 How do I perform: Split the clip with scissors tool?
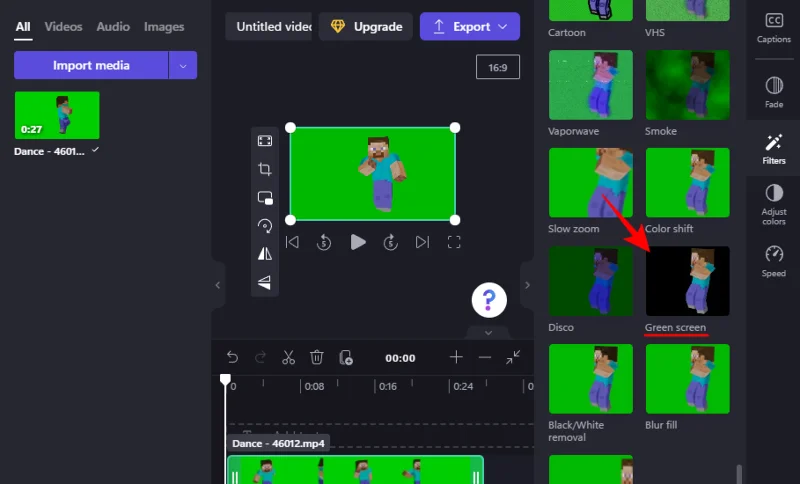tap(288, 358)
